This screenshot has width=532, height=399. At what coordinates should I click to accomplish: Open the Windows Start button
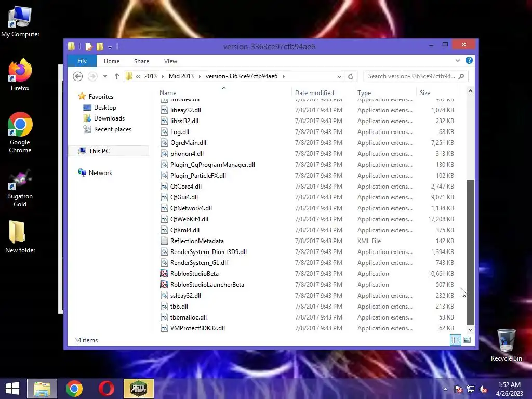click(12, 389)
